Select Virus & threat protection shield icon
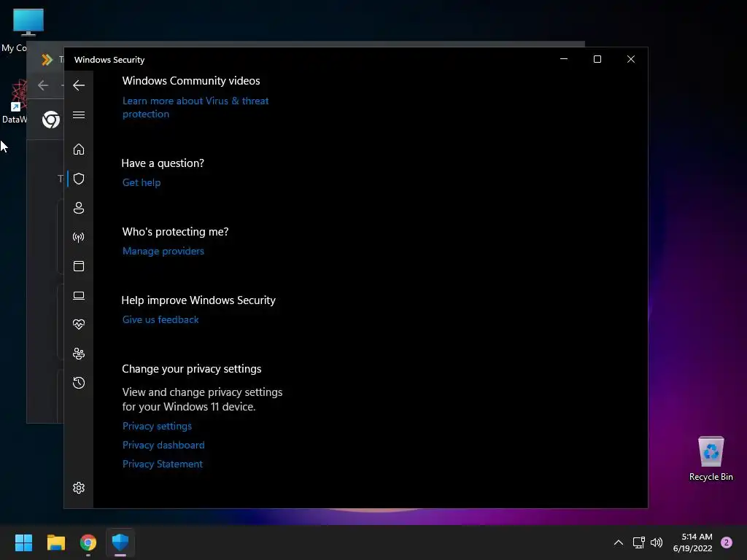The width and height of the screenshot is (747, 560). tap(79, 179)
